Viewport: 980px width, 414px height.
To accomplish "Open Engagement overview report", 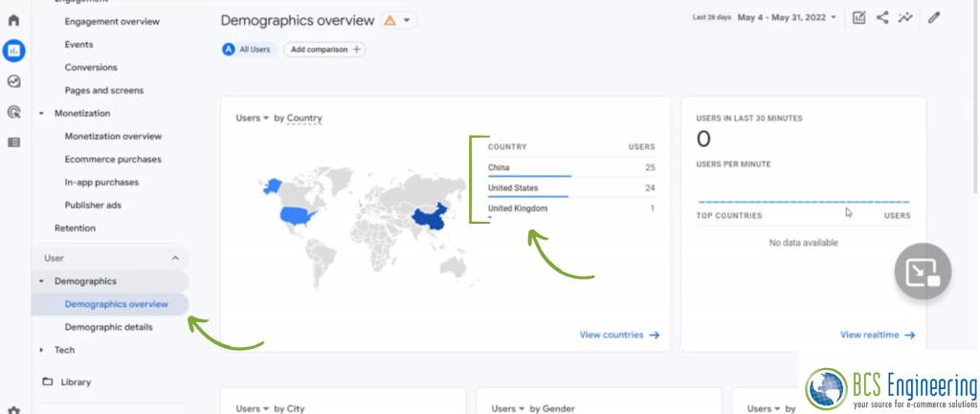I will click(x=112, y=21).
